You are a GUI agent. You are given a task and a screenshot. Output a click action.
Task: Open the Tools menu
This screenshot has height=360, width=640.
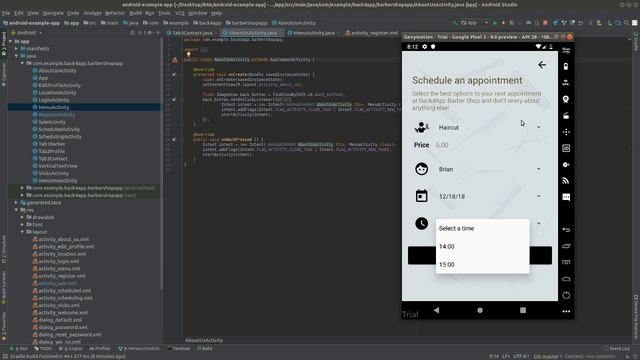pos(164,13)
